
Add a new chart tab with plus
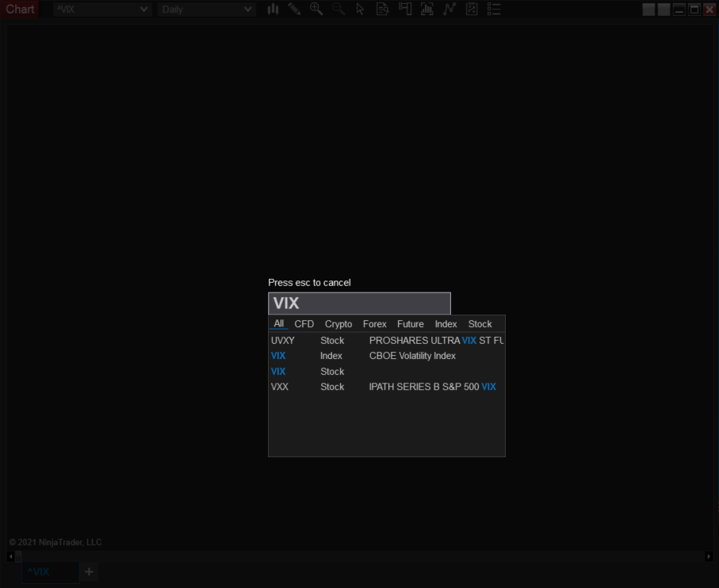tap(89, 572)
